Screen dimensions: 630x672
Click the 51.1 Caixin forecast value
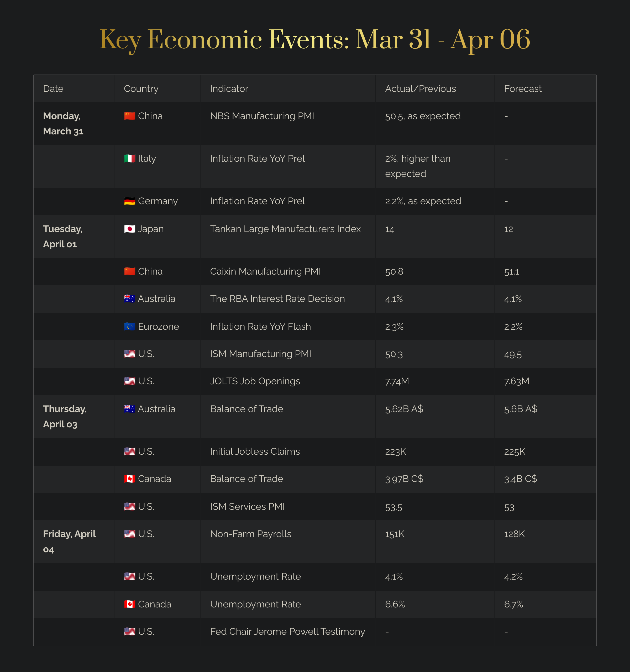click(511, 272)
